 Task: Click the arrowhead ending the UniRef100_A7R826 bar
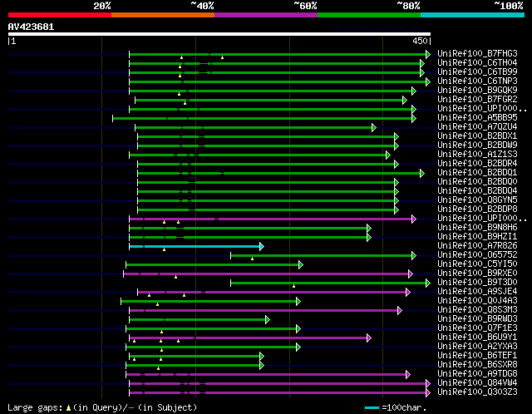coord(262,246)
